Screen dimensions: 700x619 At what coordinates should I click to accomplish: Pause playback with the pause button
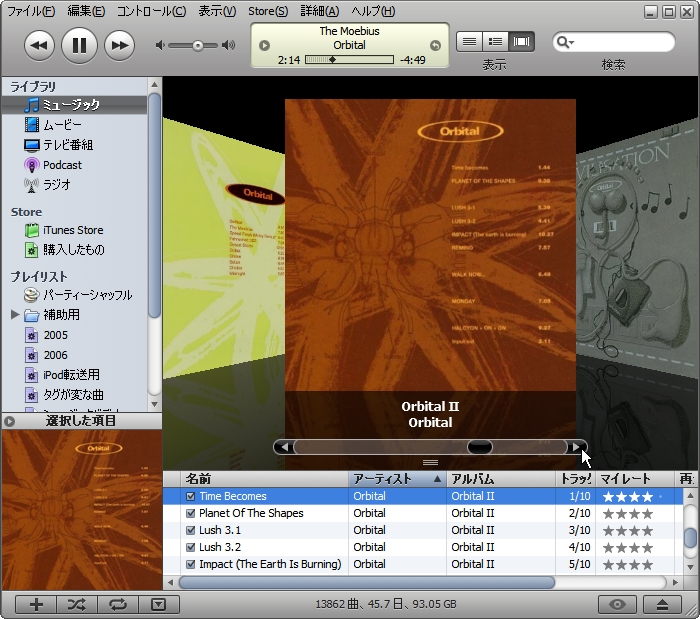79,45
